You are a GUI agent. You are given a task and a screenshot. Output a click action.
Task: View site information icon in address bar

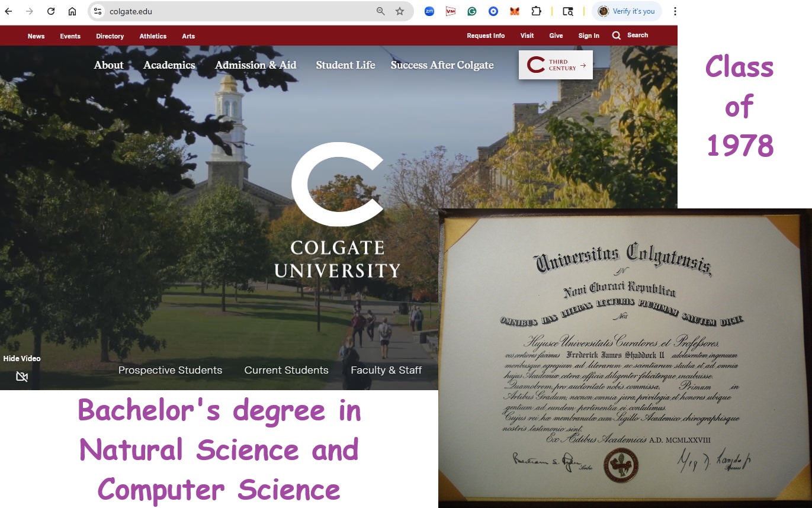pos(98,11)
